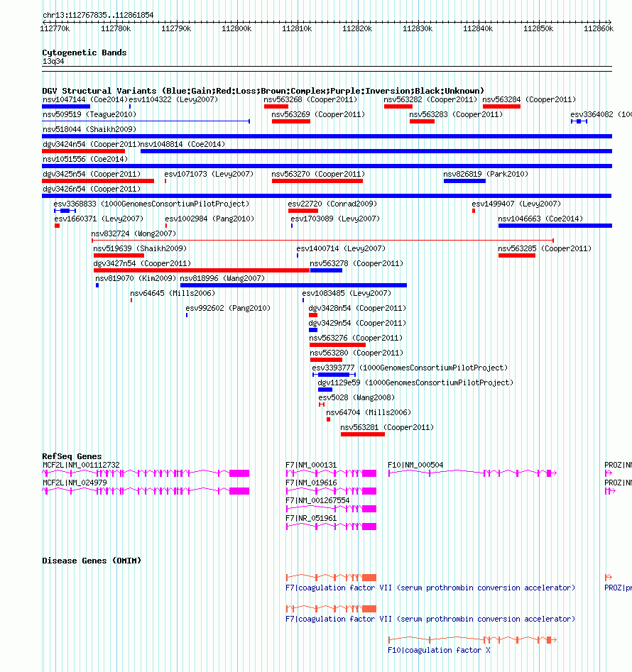Select the DGV Structural Variants track title

[263, 91]
